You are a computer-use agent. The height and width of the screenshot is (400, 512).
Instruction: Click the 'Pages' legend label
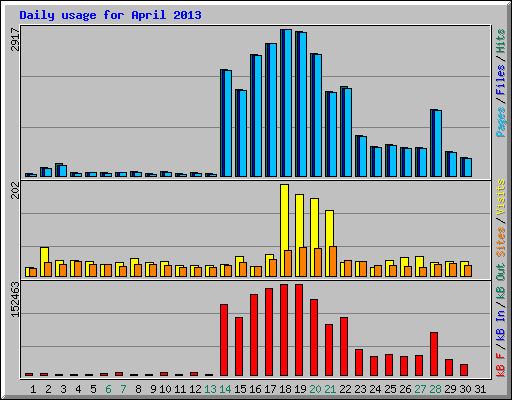[501, 122]
